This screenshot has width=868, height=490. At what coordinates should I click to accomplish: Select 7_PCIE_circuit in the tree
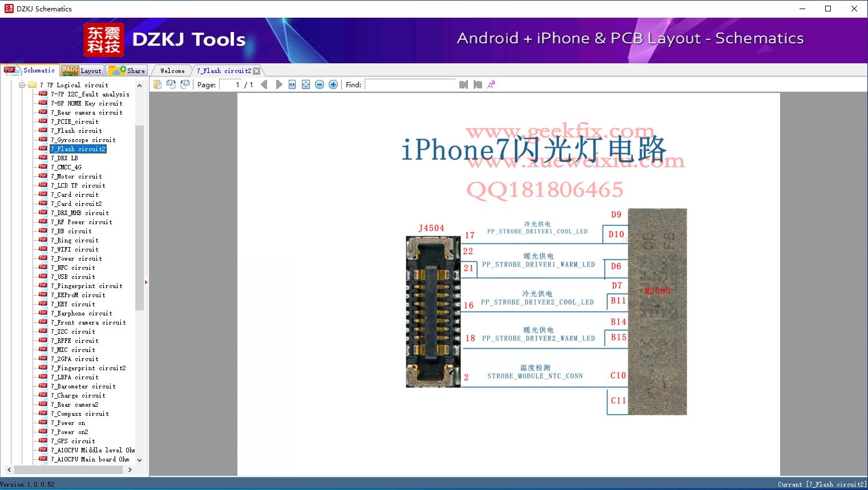74,122
